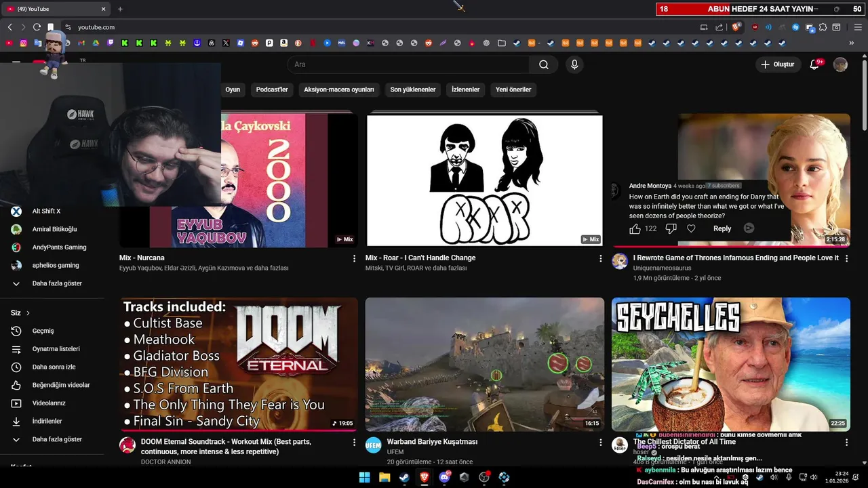Focus the Ara search field
This screenshot has width=868, height=488.
[x=408, y=64]
